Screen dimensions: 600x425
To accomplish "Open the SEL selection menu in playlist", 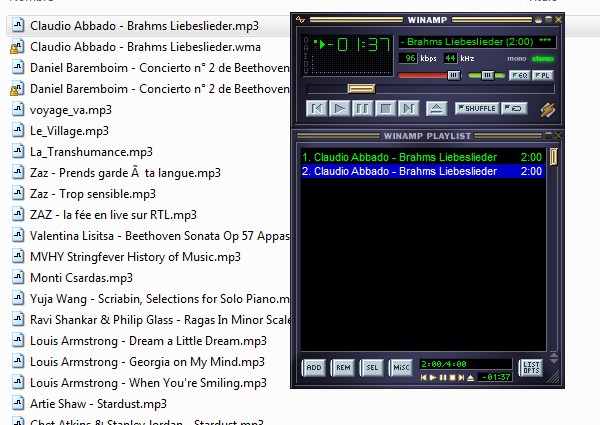I will [x=372, y=368].
